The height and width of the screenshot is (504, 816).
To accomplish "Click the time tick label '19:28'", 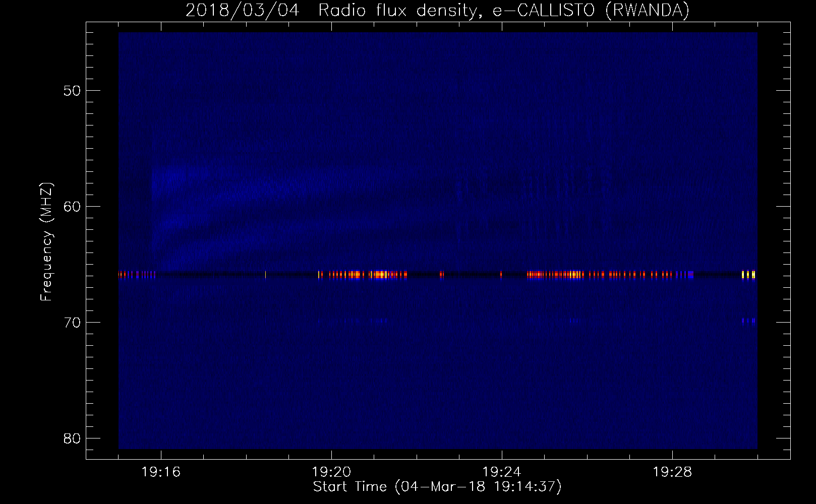I will click(x=672, y=472).
